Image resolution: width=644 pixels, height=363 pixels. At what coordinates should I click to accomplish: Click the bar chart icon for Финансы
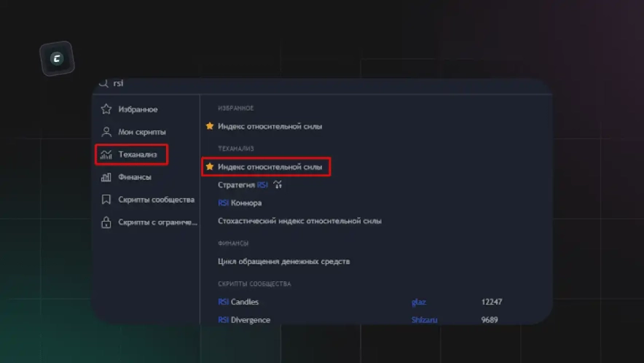(x=106, y=177)
